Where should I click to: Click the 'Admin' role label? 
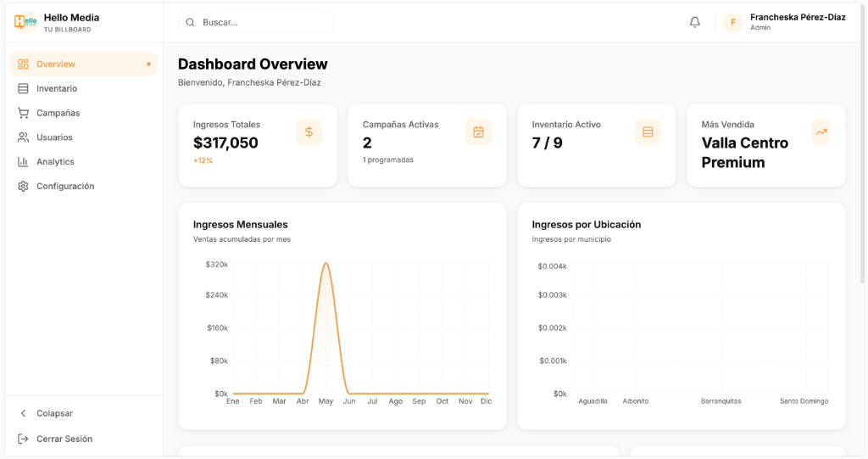[760, 28]
